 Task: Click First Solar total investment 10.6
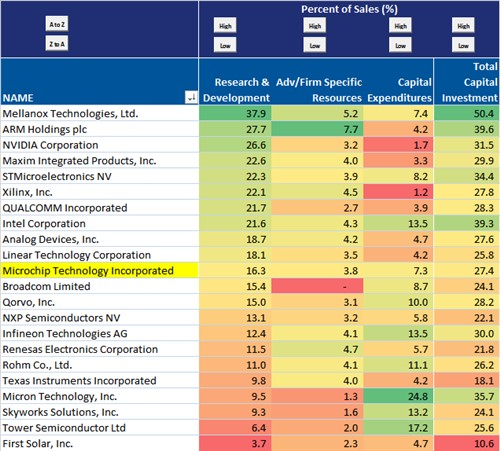coord(467,443)
